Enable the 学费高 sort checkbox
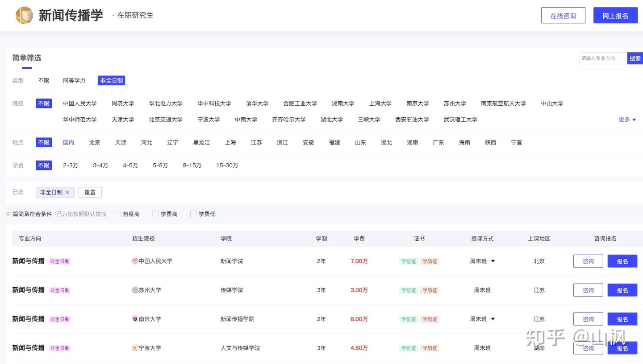The image size is (643, 364). (x=156, y=214)
